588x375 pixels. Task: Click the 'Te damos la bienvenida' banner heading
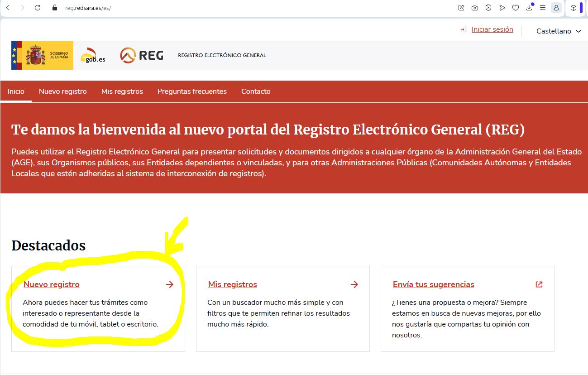tap(268, 130)
